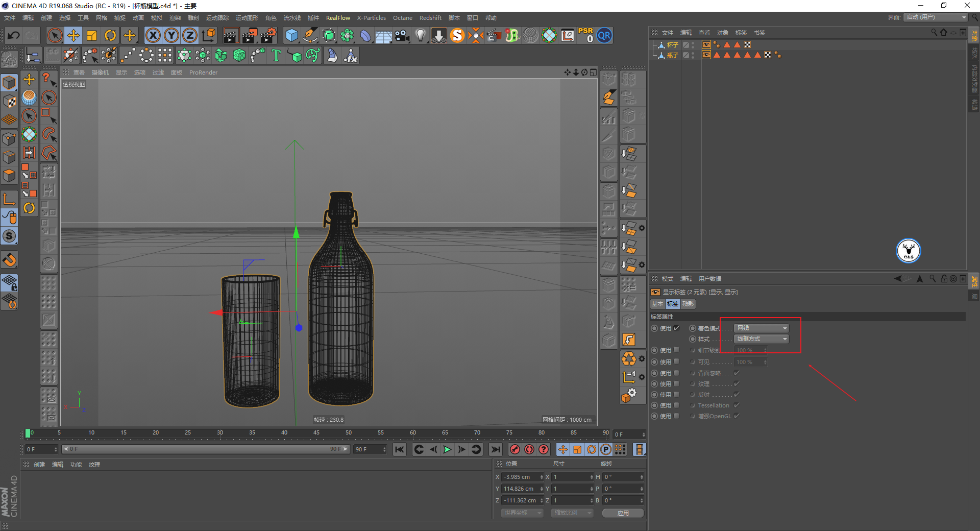Select the Rotate tool icon
This screenshot has width=980, height=531.
[110, 35]
